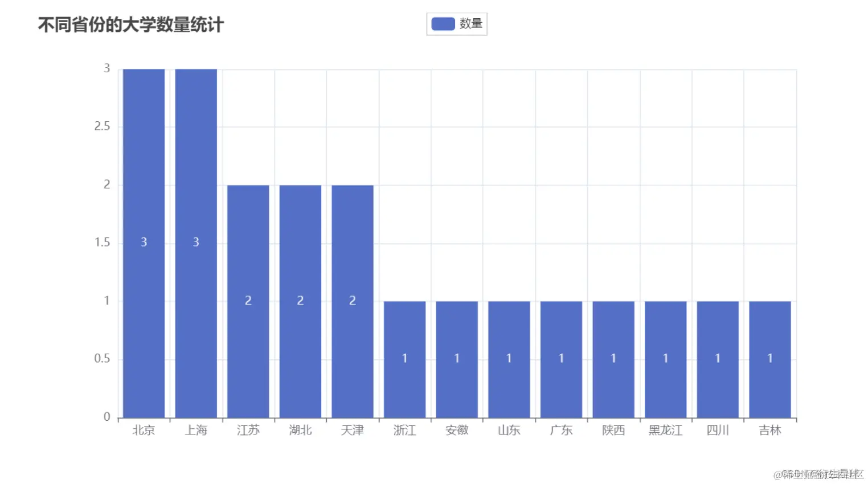The height and width of the screenshot is (484, 868).
Task: Click the 湖北 bar showing value 2
Action: coord(300,300)
